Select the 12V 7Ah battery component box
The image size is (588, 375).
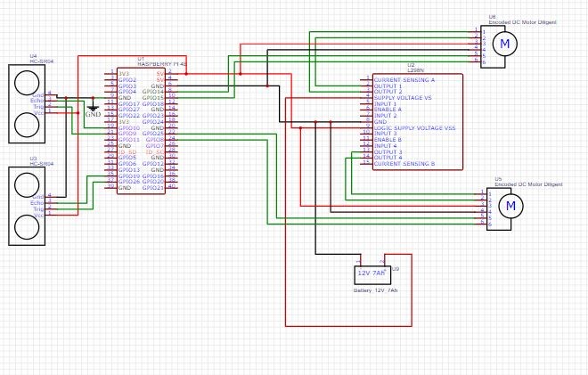[x=372, y=275]
